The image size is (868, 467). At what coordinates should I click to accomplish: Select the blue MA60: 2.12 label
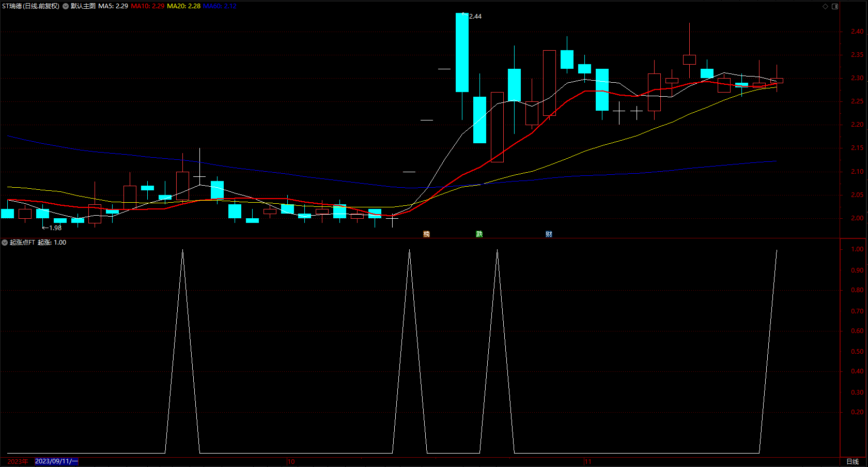(x=220, y=6)
